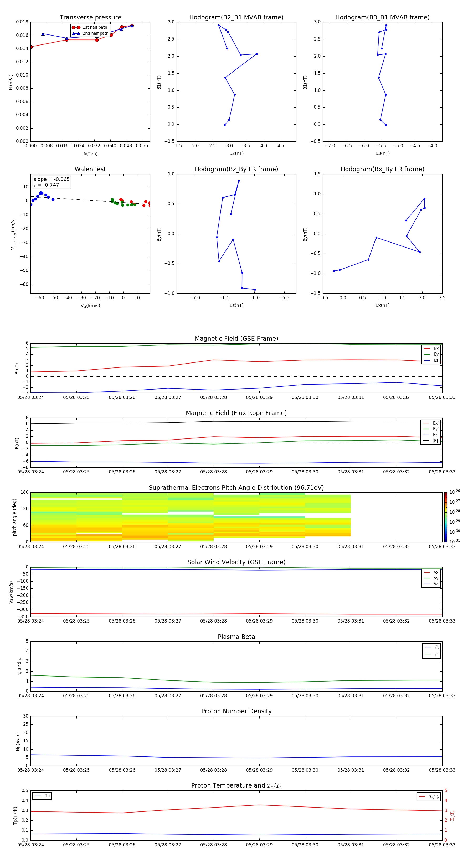
Task: Click 'B3(nT)' x-axis label
Action: click(x=382, y=154)
